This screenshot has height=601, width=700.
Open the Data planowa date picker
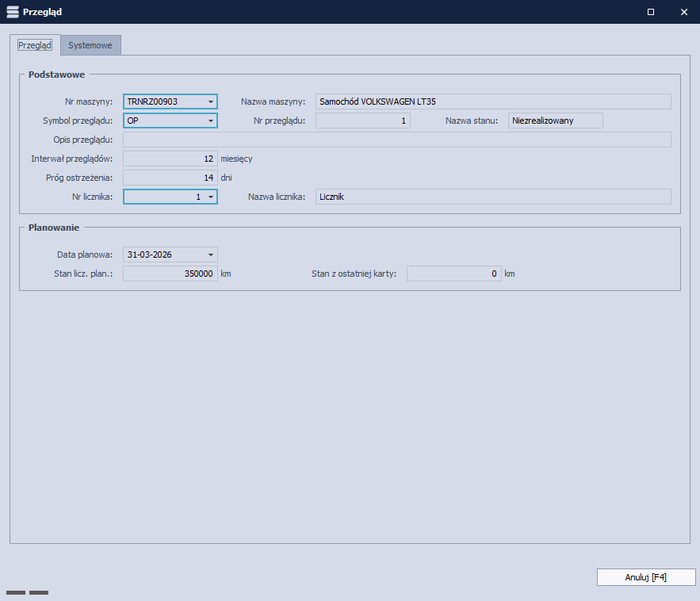[211, 255]
